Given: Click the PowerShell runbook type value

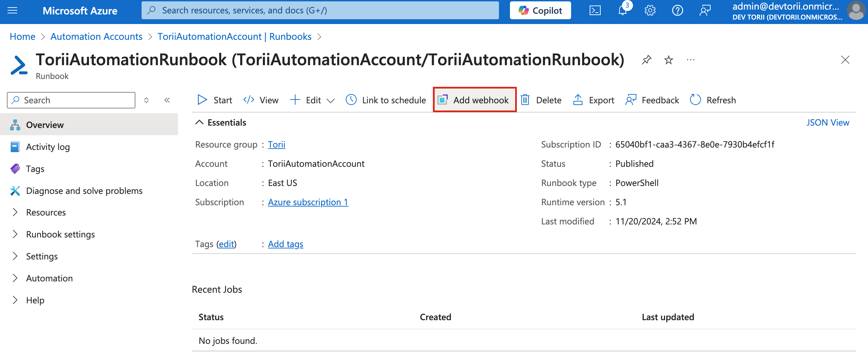Looking at the screenshot, I should pos(637,183).
